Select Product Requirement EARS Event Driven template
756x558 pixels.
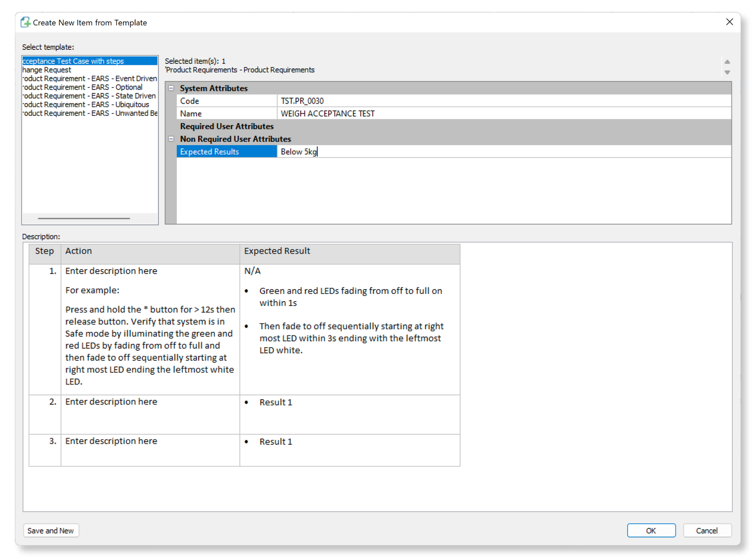(x=90, y=79)
